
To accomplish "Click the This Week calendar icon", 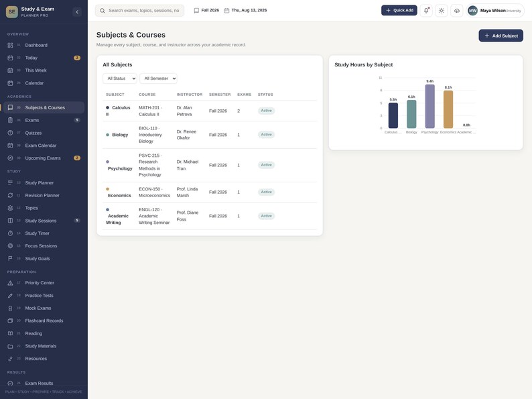I will (x=10, y=70).
